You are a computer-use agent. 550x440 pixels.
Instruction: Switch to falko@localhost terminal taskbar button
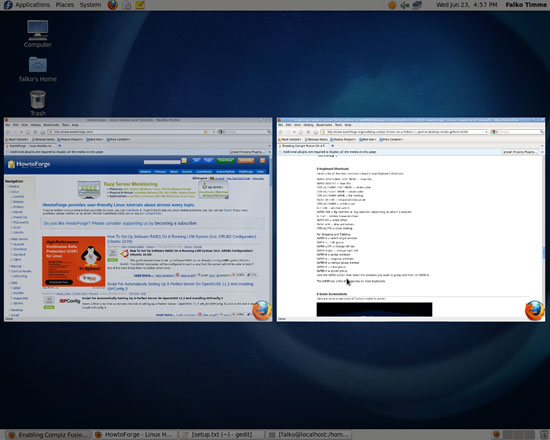[x=308, y=435]
